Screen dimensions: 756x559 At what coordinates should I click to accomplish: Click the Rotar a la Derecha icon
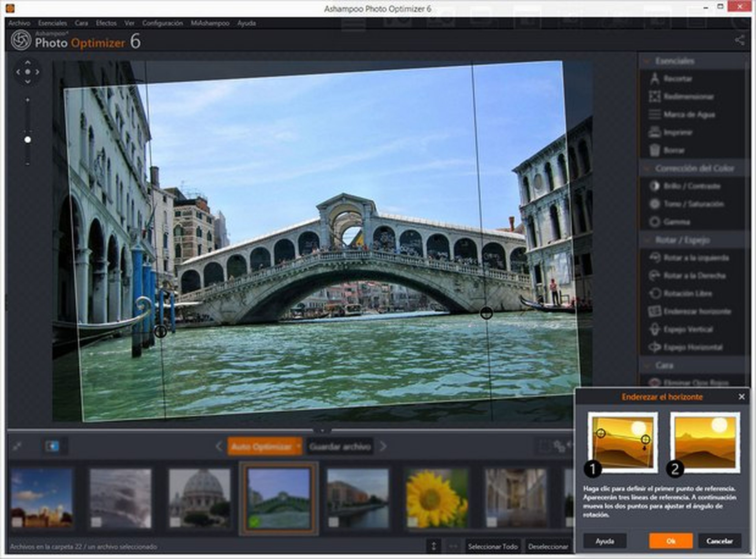click(x=655, y=275)
